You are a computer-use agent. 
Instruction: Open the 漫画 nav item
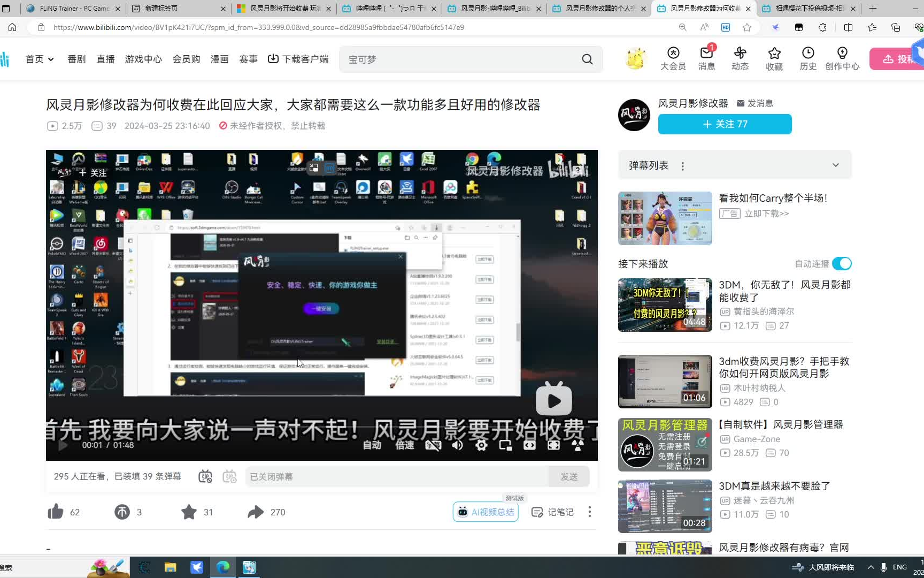219,59
